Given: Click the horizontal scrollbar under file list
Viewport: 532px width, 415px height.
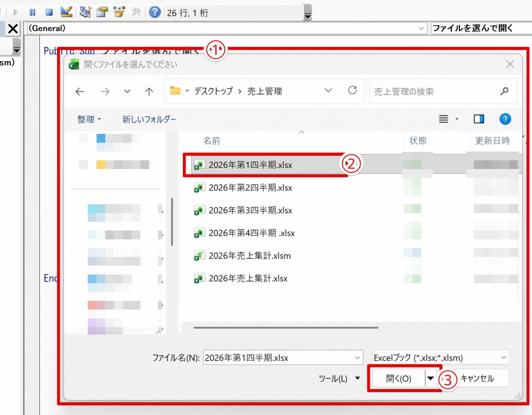Looking at the screenshot, I should coord(286,328).
